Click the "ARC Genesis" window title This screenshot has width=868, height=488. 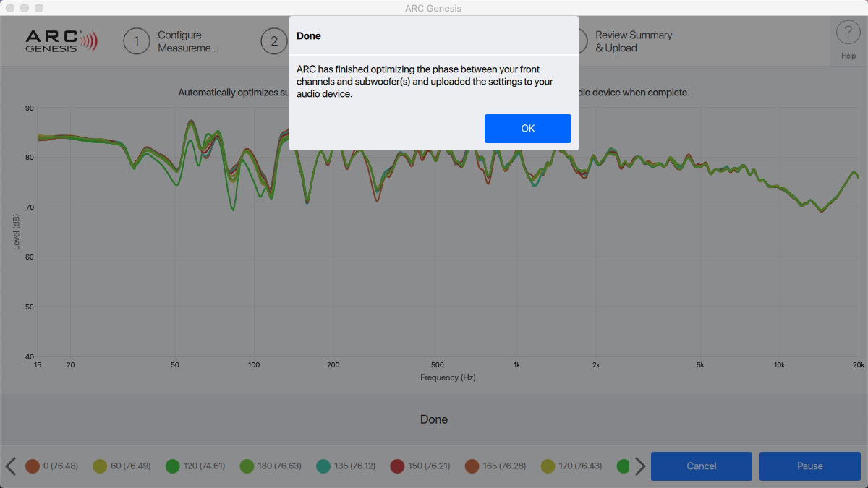tap(434, 8)
